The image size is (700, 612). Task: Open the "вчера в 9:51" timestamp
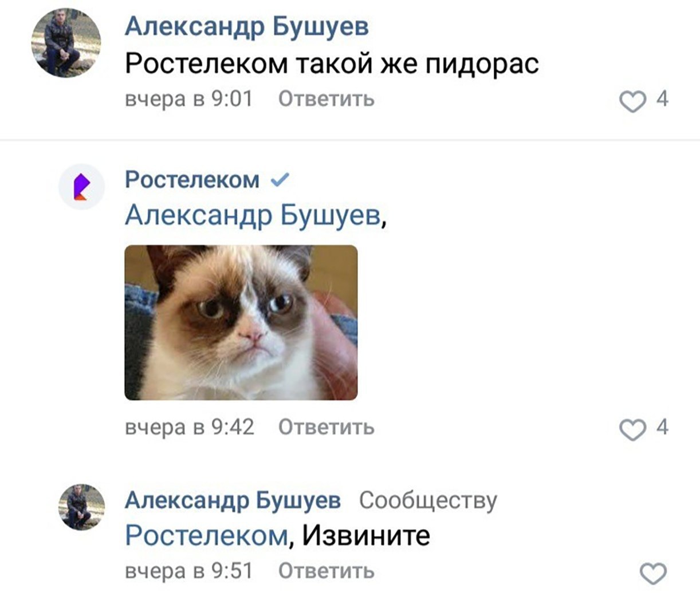click(189, 571)
